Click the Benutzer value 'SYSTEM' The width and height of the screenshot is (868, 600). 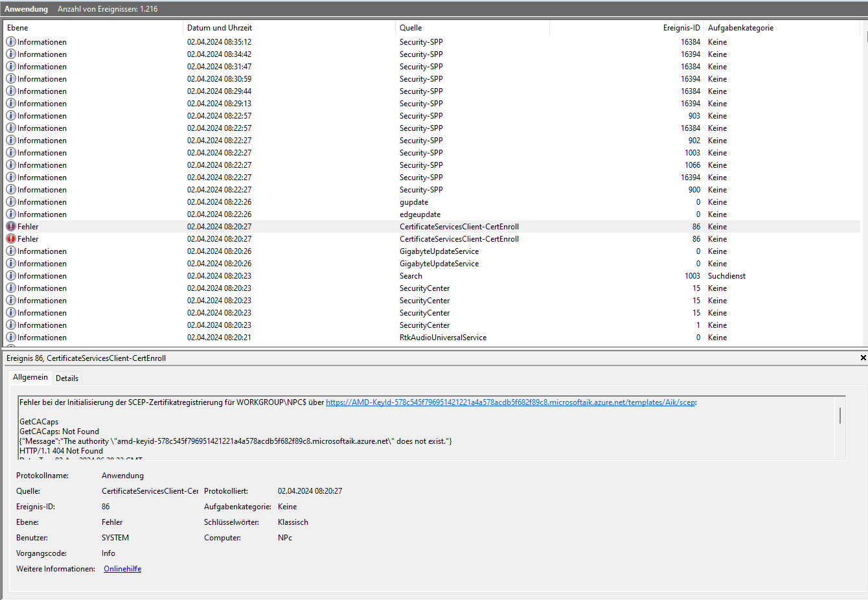[115, 538]
